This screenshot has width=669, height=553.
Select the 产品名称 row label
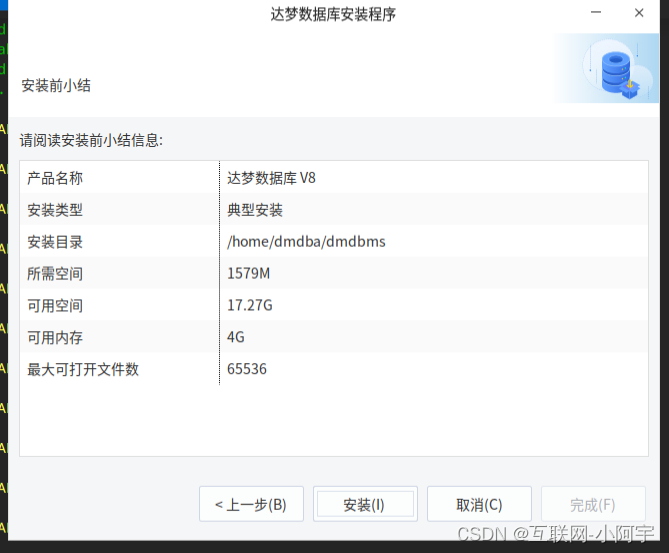(55, 178)
